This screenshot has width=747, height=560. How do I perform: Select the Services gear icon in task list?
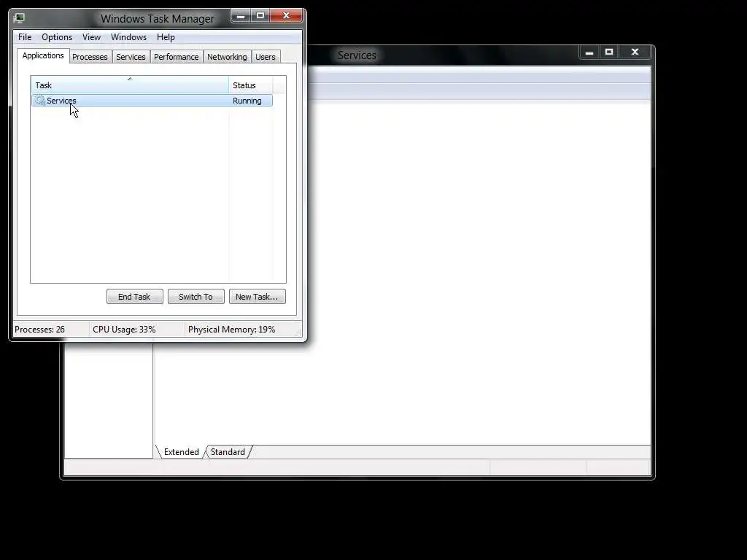point(40,101)
